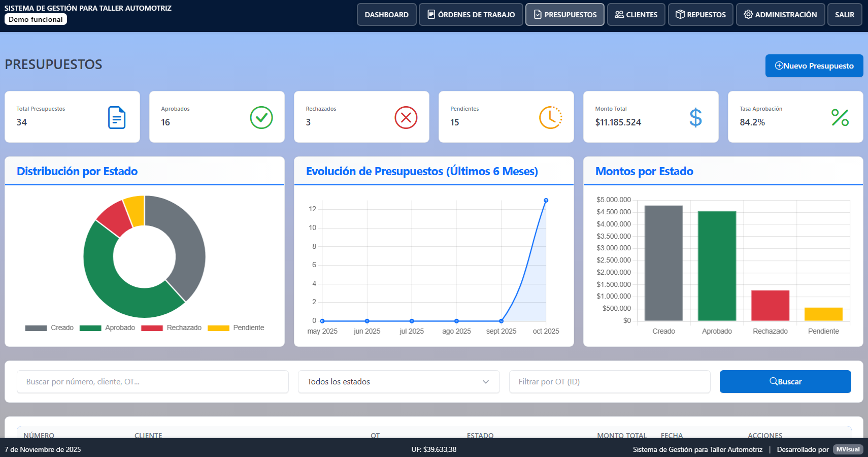
Task: Focus the Filtrar por OT (ID) field
Action: 610,382
